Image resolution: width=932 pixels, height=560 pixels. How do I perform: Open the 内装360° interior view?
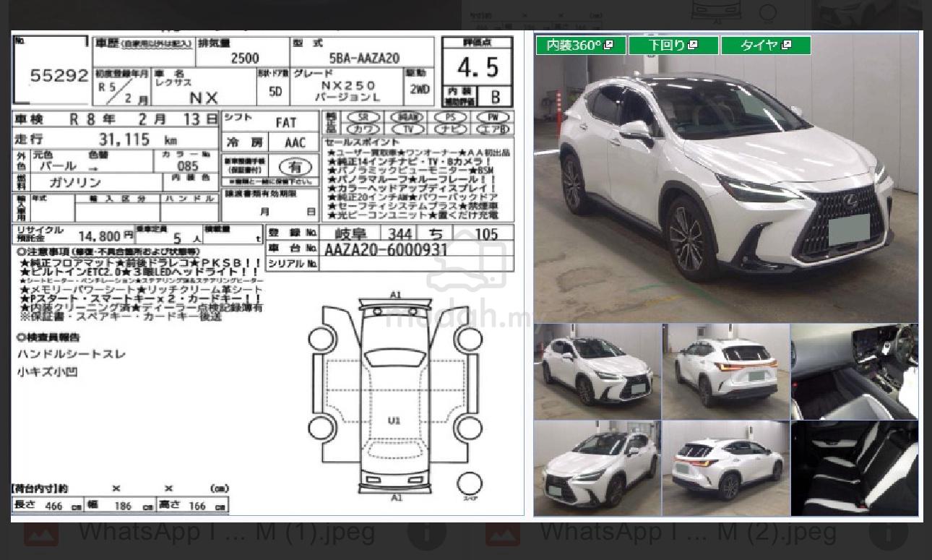click(580, 46)
